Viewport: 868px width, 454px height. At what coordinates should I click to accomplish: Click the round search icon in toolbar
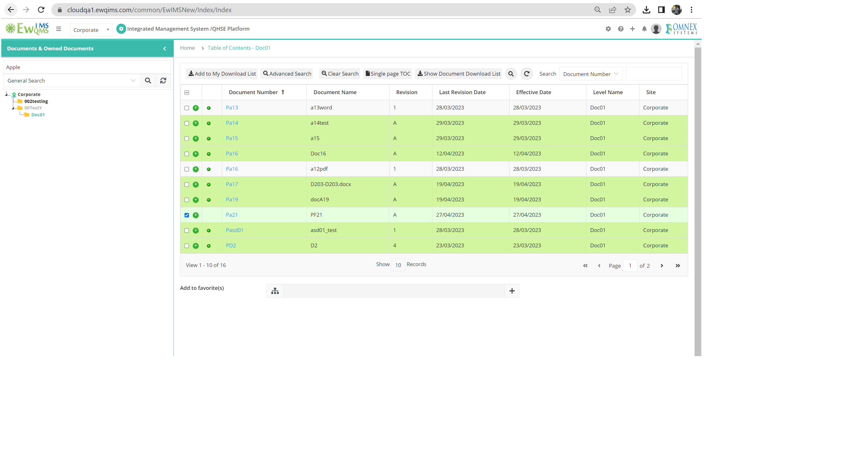click(510, 74)
